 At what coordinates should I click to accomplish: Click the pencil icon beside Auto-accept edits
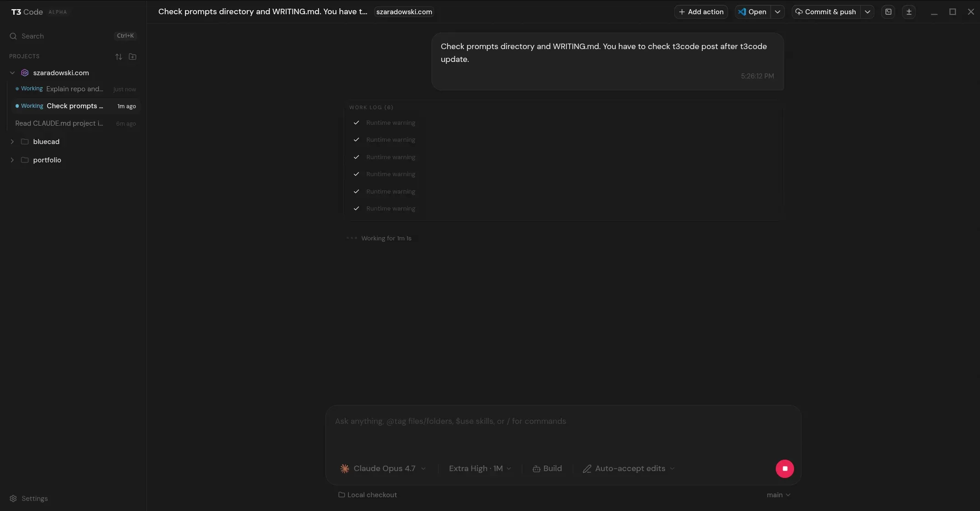[x=587, y=469]
